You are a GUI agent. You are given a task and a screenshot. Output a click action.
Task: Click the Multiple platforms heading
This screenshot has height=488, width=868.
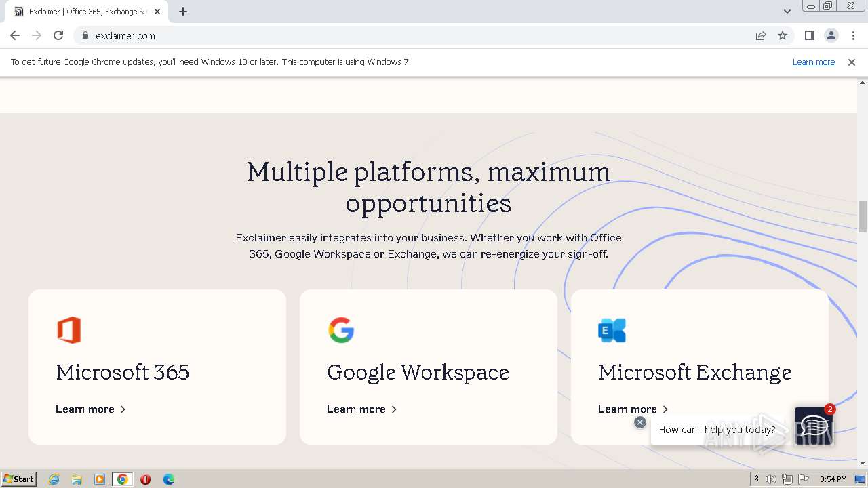click(x=429, y=187)
